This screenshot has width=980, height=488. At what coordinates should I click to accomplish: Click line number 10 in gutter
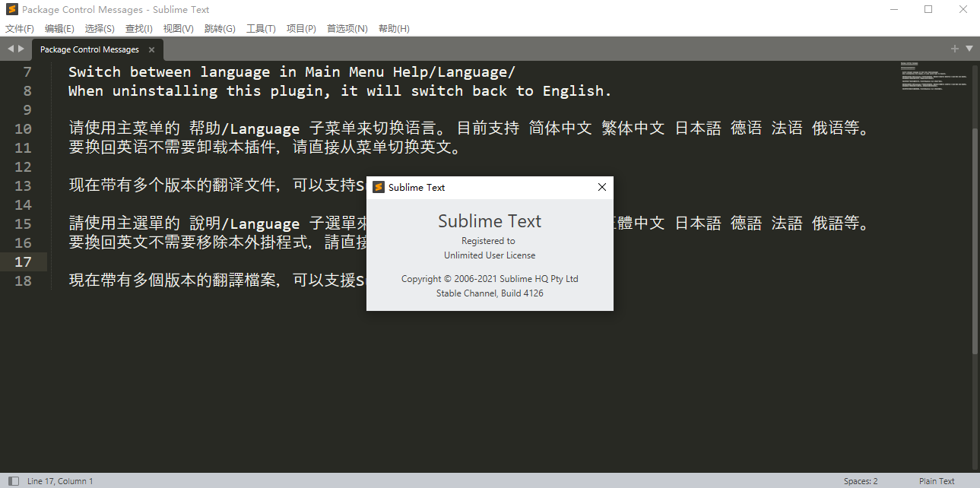23,129
